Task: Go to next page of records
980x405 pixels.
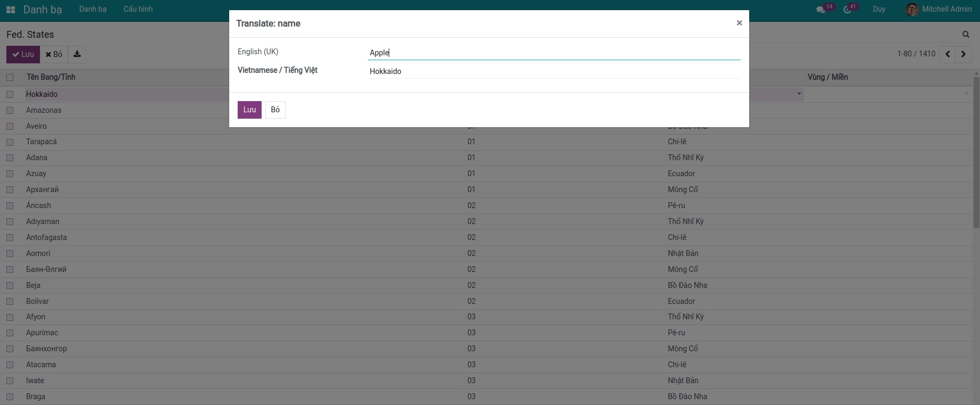Action: (963, 54)
